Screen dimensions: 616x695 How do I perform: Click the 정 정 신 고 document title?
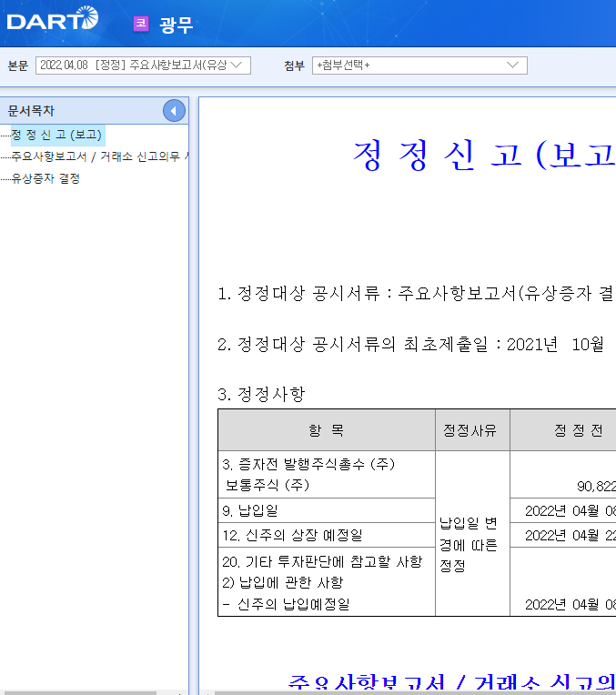484,156
